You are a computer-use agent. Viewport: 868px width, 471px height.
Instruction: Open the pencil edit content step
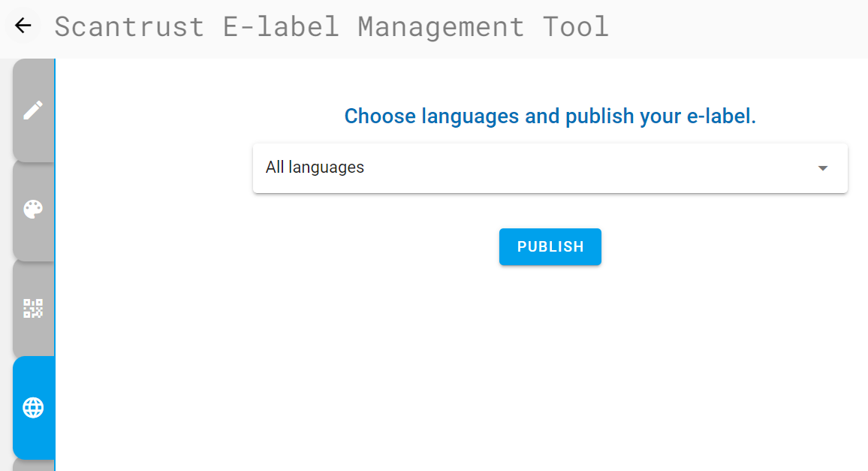click(x=33, y=110)
